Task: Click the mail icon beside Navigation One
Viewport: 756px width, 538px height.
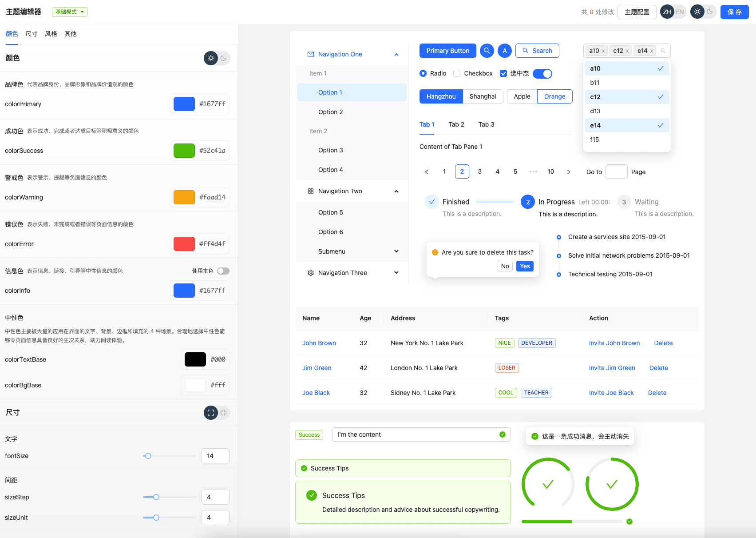Action: click(311, 54)
